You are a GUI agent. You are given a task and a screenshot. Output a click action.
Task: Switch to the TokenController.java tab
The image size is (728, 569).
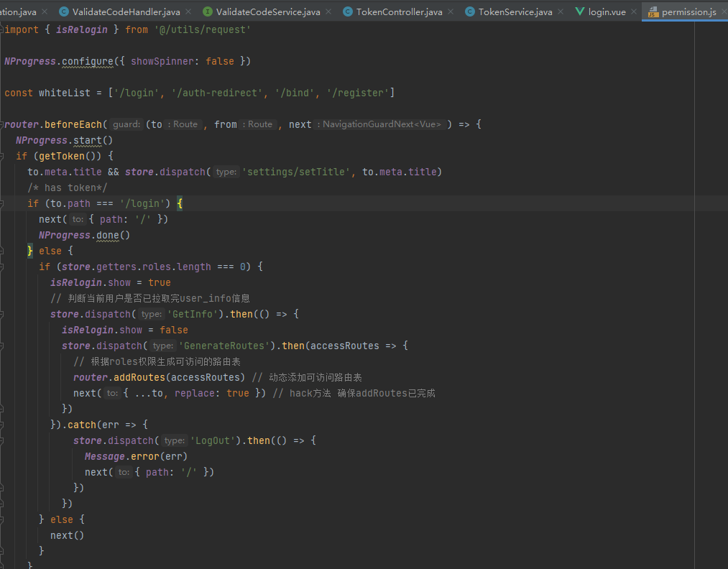[399, 11]
